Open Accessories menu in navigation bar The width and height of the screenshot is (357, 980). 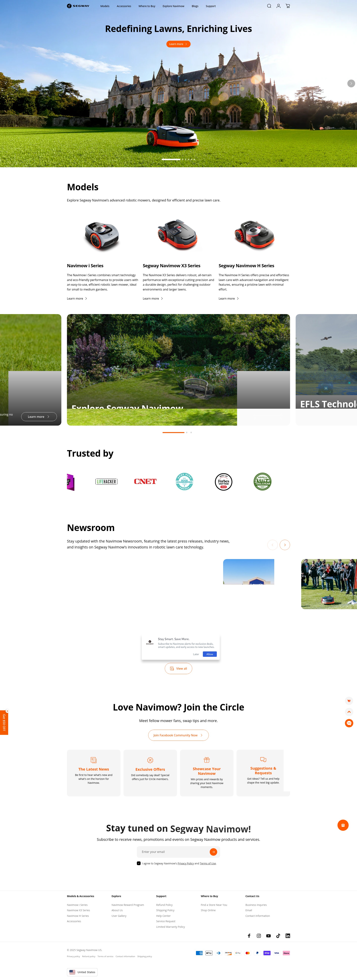tap(124, 6)
